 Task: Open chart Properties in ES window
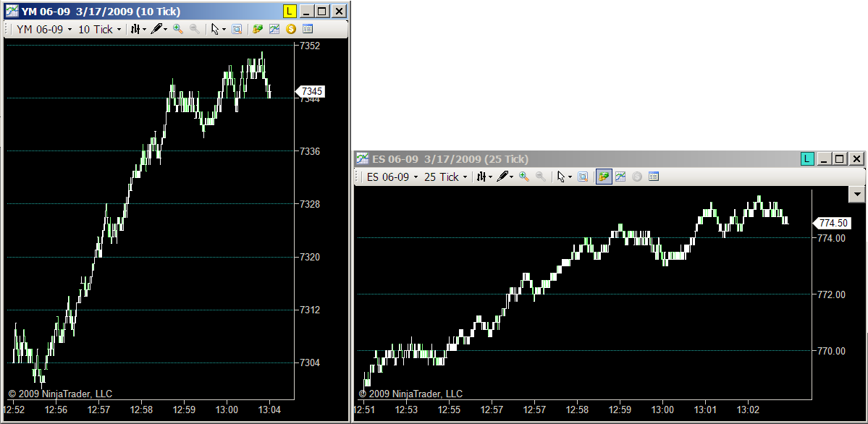click(x=654, y=177)
